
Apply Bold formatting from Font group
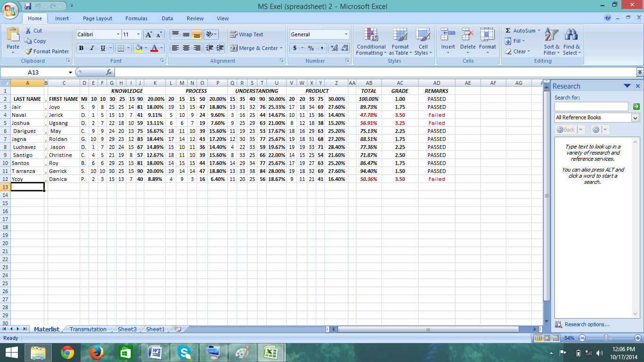pos(81,48)
